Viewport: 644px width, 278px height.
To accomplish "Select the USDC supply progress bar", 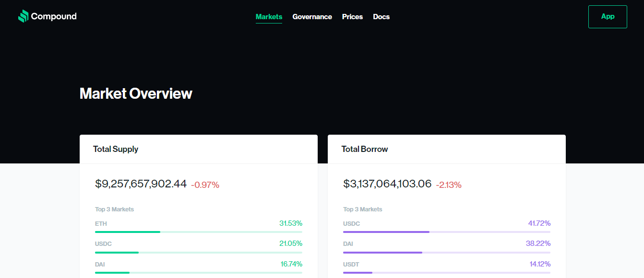I will pos(199,252).
